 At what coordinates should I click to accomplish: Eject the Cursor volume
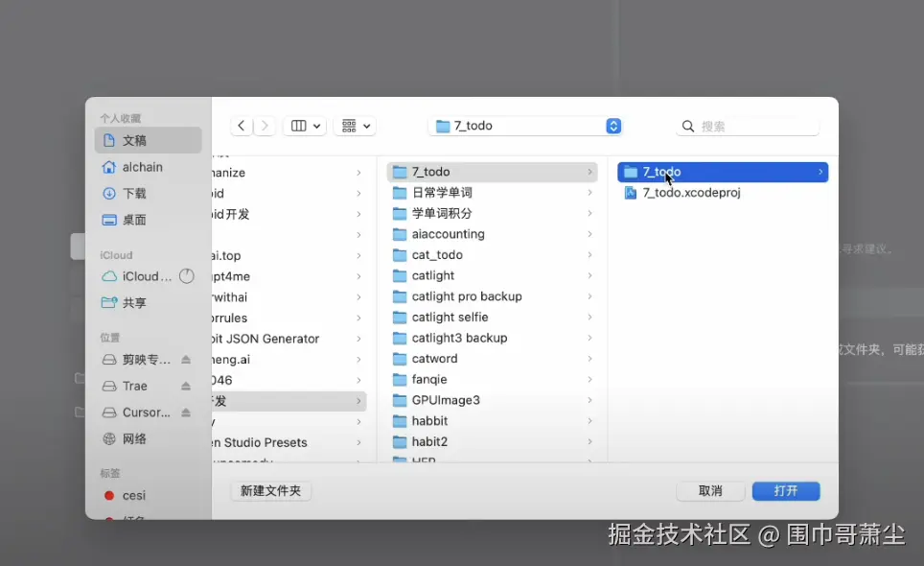[x=186, y=413]
